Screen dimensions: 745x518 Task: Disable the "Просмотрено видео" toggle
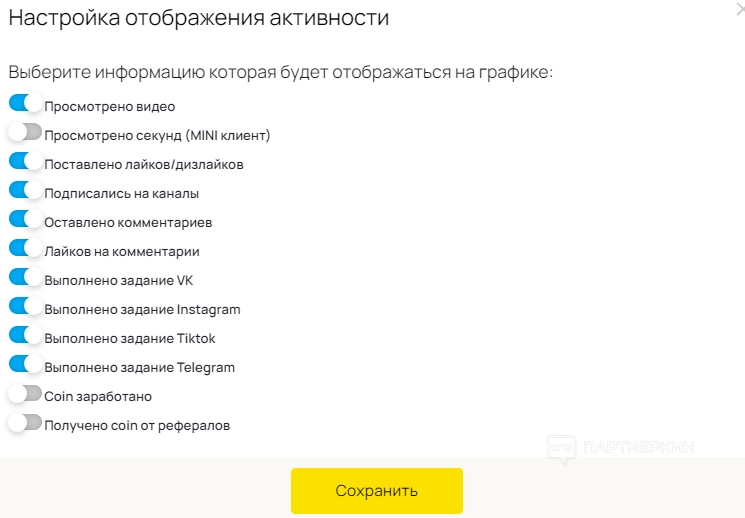point(25,103)
